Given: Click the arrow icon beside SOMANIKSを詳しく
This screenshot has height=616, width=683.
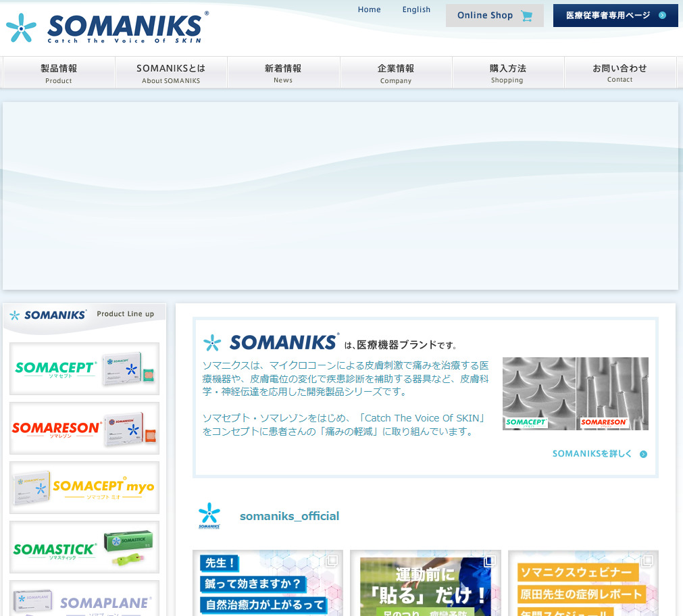Looking at the screenshot, I should (x=643, y=455).
